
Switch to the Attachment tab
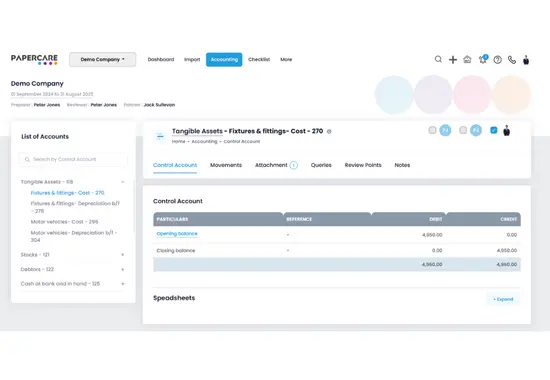271,165
